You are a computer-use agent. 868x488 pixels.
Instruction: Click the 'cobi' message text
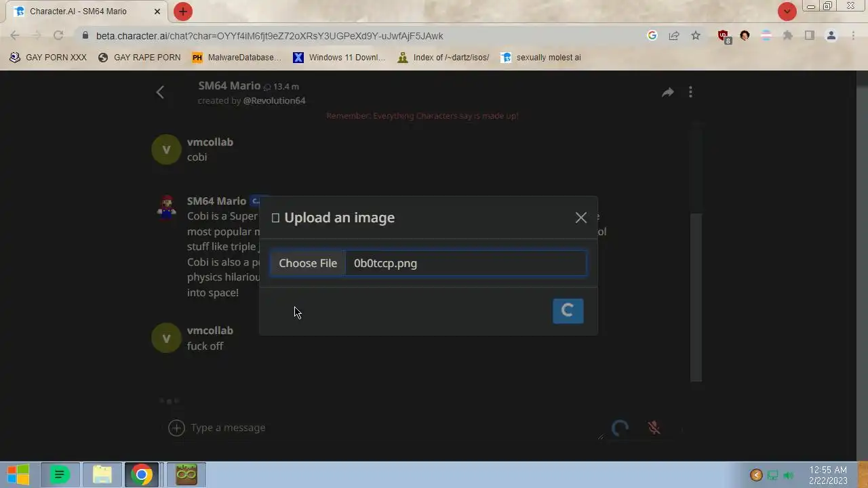click(197, 157)
